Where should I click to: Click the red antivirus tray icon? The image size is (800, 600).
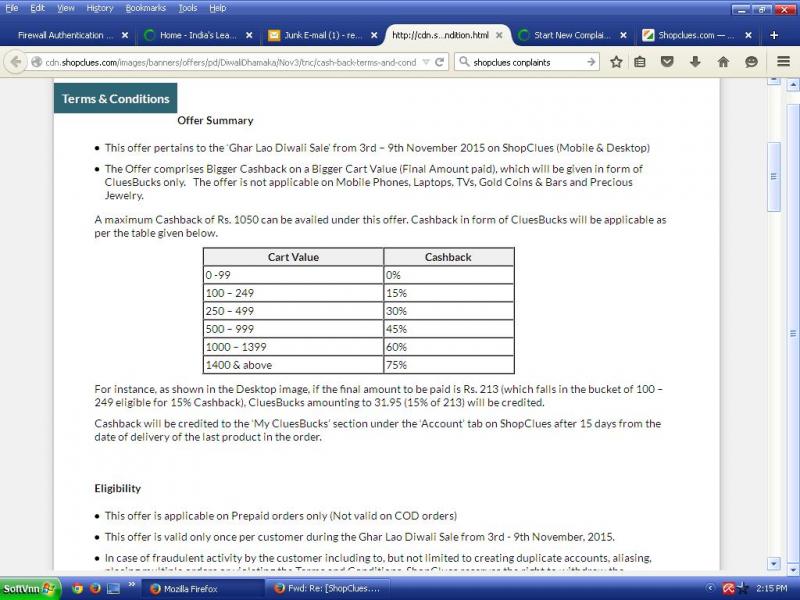click(x=729, y=588)
